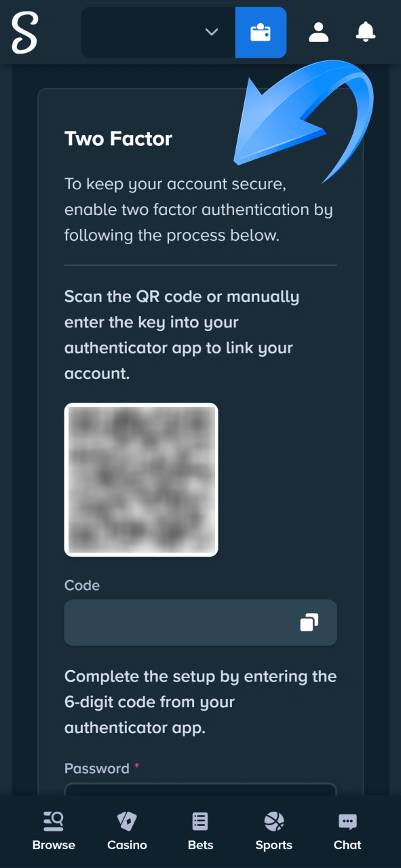Open Casino via the playing cards icon
Screen dimensions: 401x868
pos(127,820)
